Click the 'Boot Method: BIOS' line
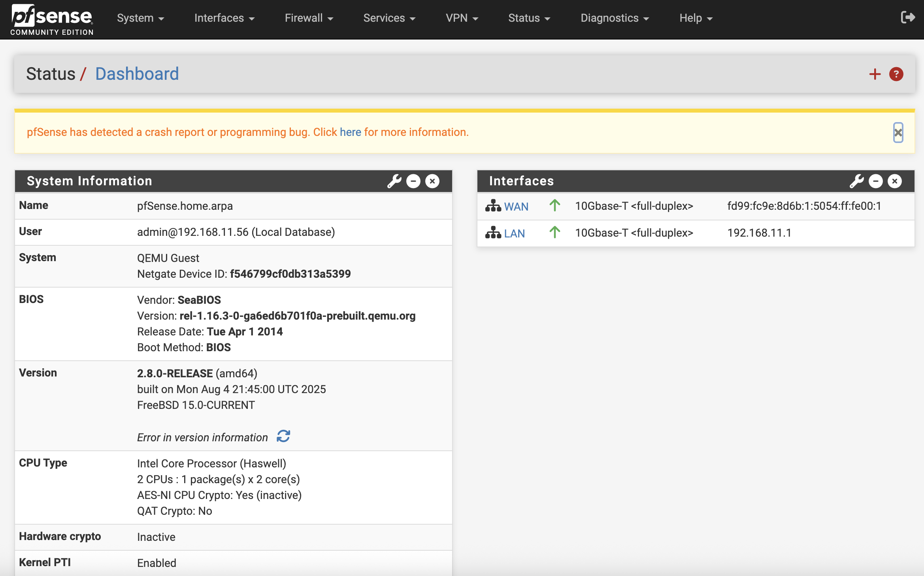Screen dimensions: 924x576 point(184,347)
